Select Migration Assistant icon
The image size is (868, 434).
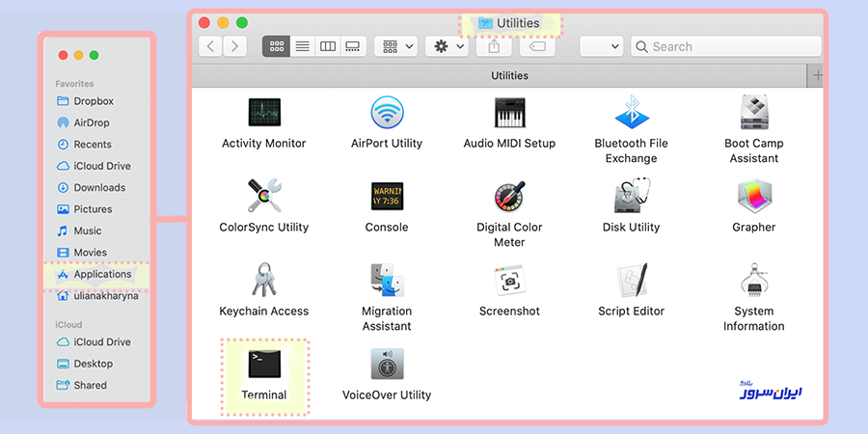[x=387, y=280]
